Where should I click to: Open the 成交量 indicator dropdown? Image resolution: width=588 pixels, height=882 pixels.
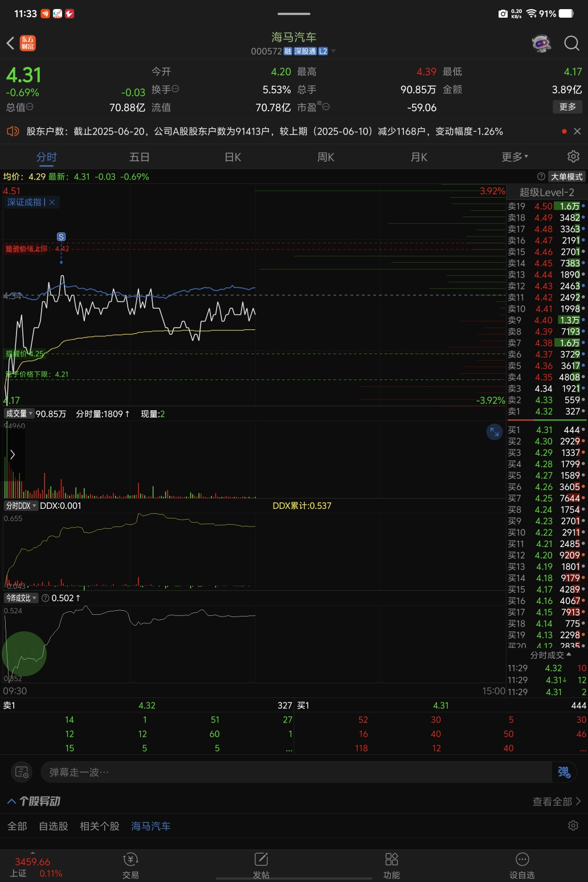19,414
